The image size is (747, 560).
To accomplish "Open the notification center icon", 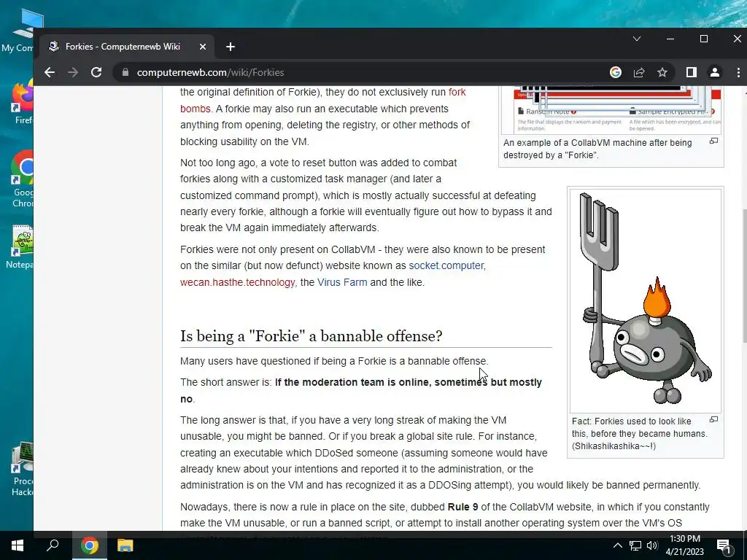I will click(x=724, y=546).
